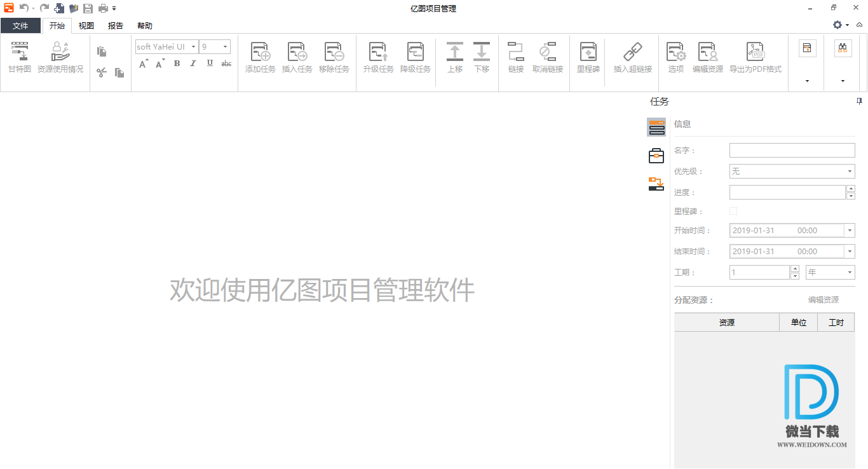The width and height of the screenshot is (868, 469).
Task: Click the Save icon in quick access
Action: click(x=88, y=8)
